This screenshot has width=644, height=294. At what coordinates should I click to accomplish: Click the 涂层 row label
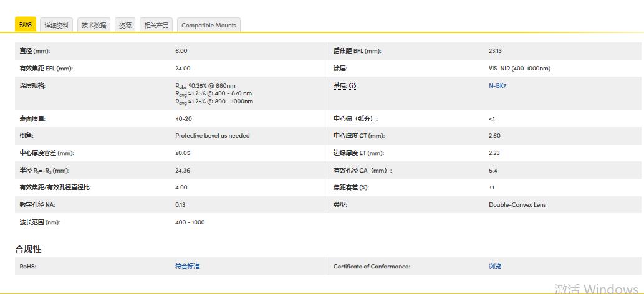click(x=340, y=68)
